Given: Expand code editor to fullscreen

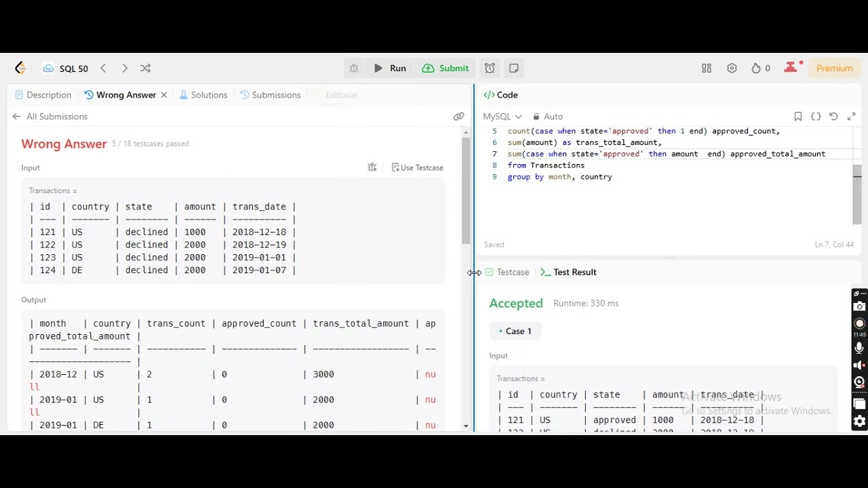Looking at the screenshot, I should [x=852, y=117].
